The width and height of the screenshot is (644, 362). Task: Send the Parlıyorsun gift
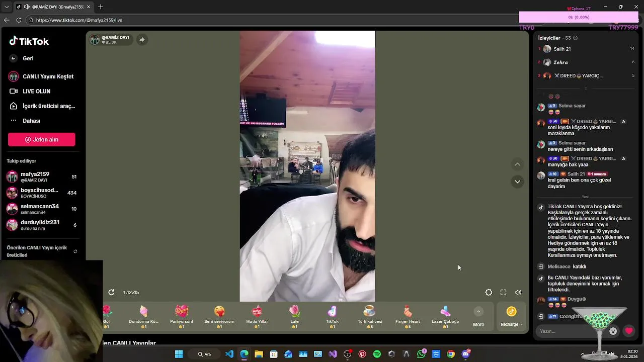tap(182, 317)
